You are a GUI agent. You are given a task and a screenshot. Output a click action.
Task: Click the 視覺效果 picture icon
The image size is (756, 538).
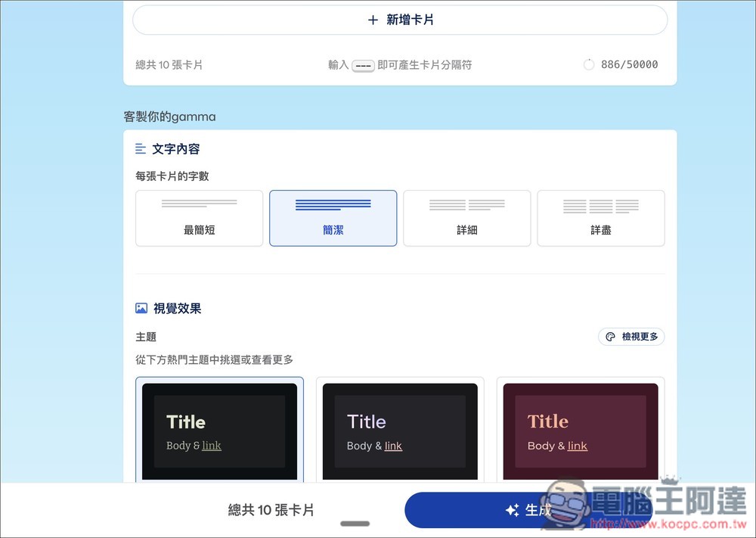point(141,308)
